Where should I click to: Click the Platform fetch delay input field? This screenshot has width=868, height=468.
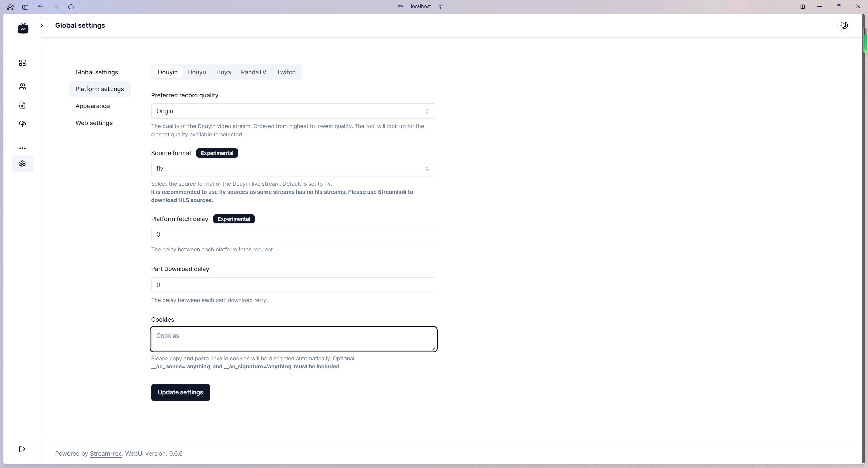293,234
